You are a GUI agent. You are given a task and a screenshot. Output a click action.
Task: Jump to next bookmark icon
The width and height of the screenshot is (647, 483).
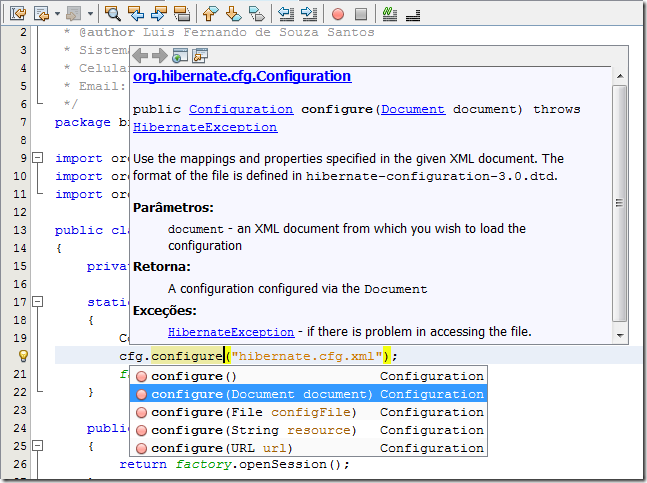coord(233,14)
